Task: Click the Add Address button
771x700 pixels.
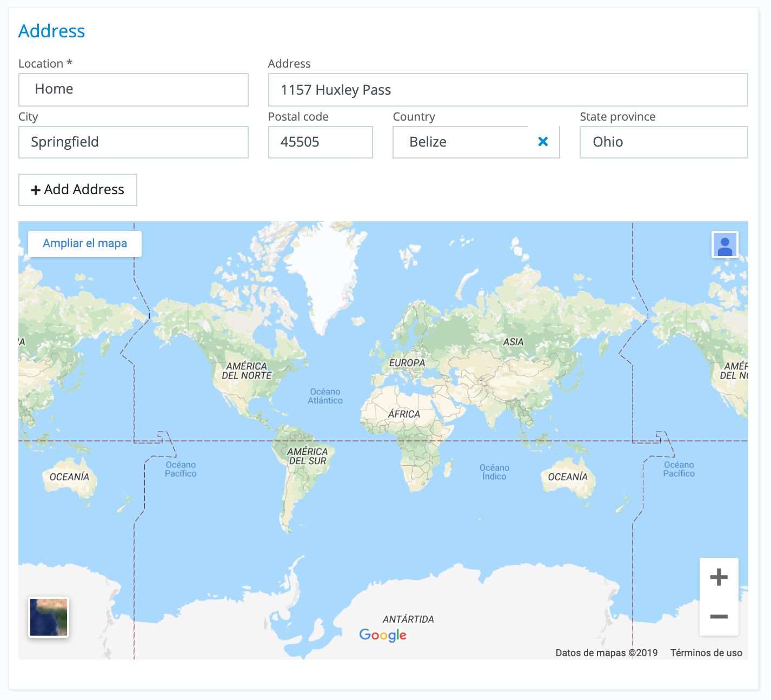Action: coord(78,190)
